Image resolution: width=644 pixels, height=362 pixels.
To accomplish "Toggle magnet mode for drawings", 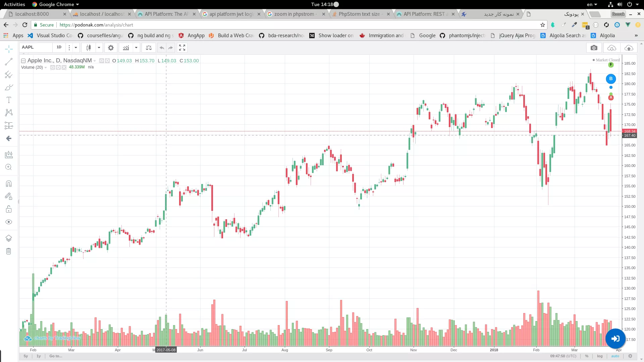I will 9,184.
